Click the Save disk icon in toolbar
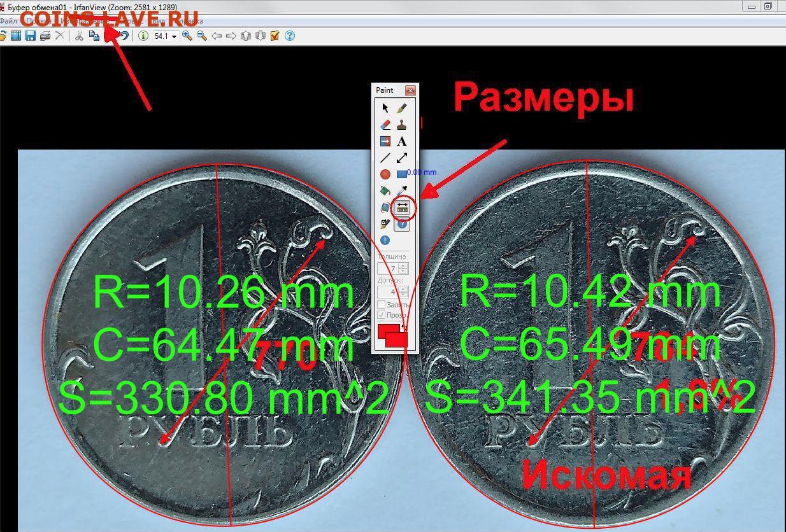786x532 pixels. pos(30,36)
